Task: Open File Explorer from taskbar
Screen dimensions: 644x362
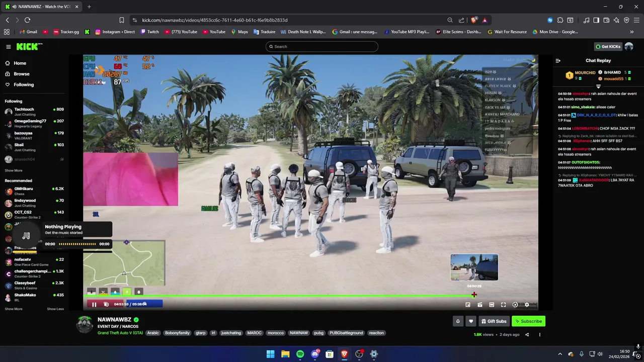Action: 285,354
